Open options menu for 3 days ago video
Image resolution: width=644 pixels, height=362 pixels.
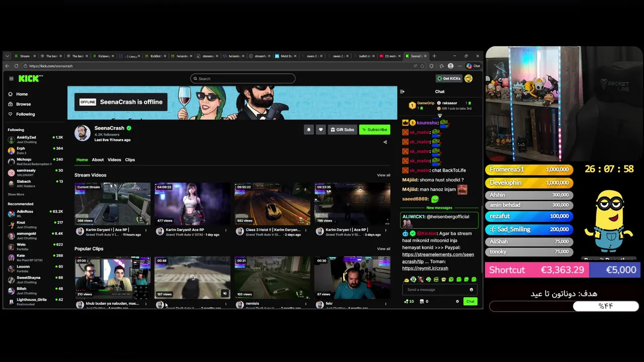[385, 230]
